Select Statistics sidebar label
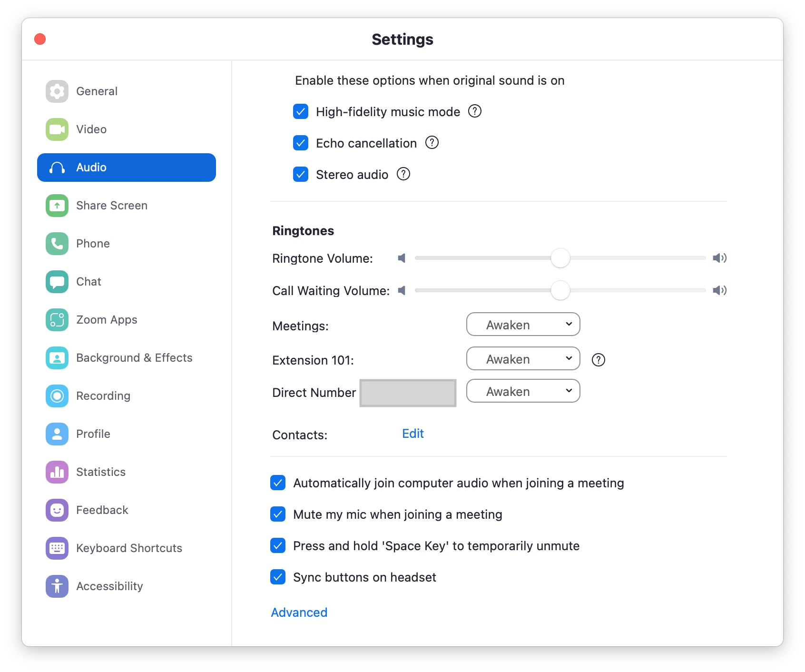The image size is (805, 672). coord(101,472)
